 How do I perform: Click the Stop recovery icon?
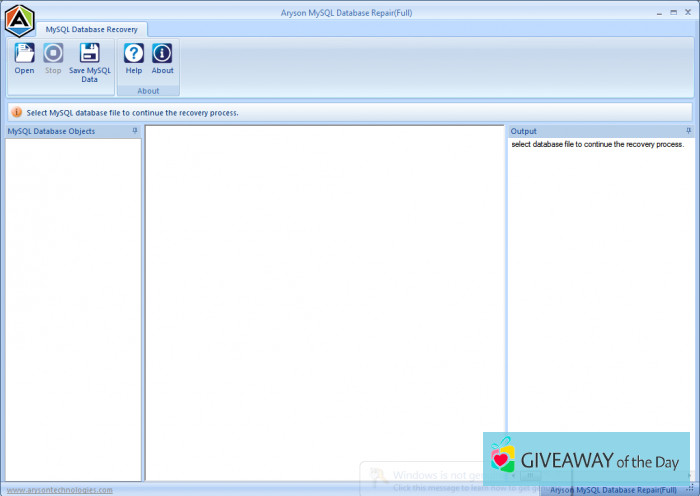(x=53, y=58)
